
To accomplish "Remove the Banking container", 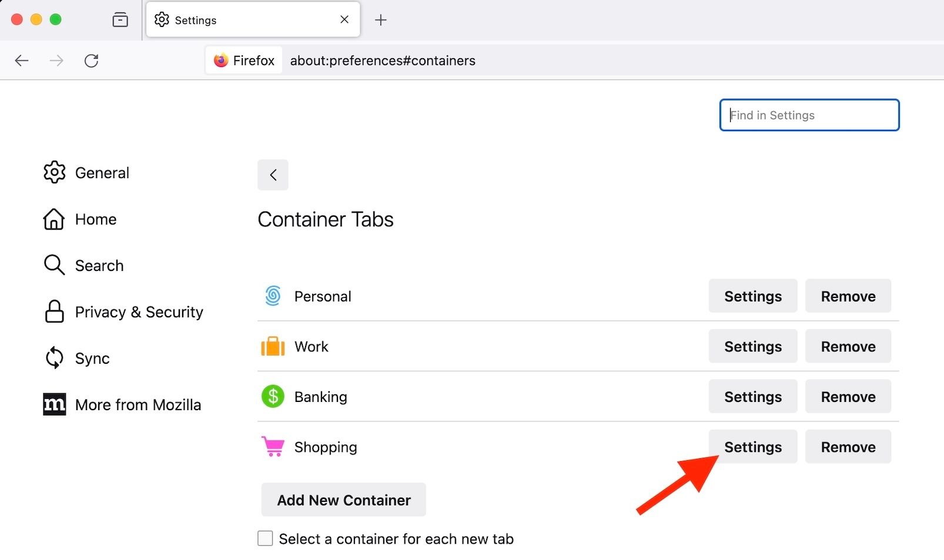I will (848, 397).
